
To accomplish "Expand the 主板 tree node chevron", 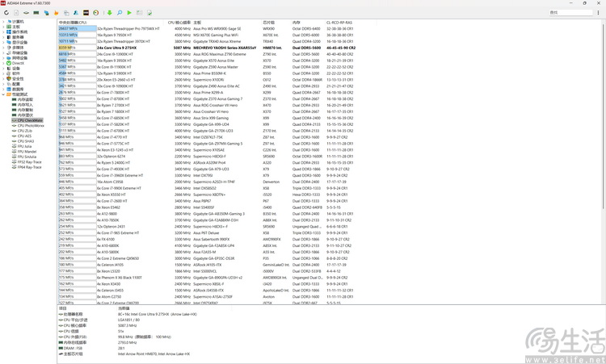I will (x=3, y=27).
